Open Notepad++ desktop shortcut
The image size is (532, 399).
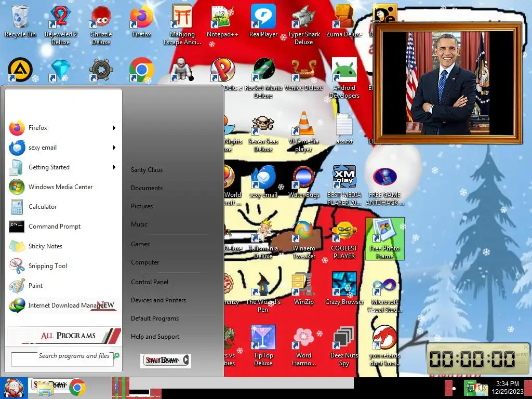tap(222, 22)
